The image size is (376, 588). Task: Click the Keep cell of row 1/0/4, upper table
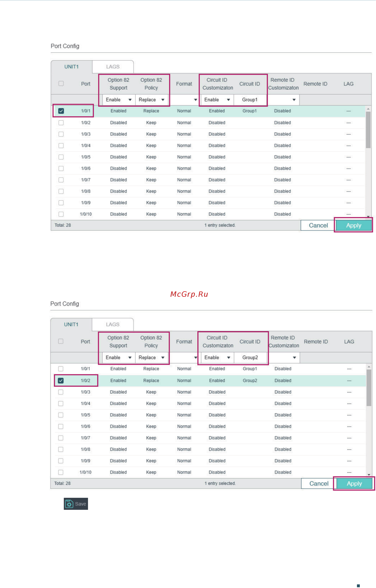click(151, 146)
